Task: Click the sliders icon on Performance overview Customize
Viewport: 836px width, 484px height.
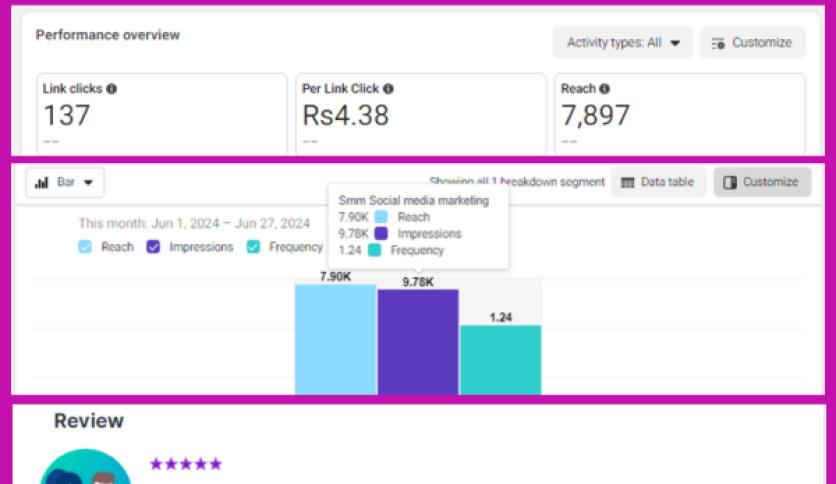Action: click(x=718, y=43)
